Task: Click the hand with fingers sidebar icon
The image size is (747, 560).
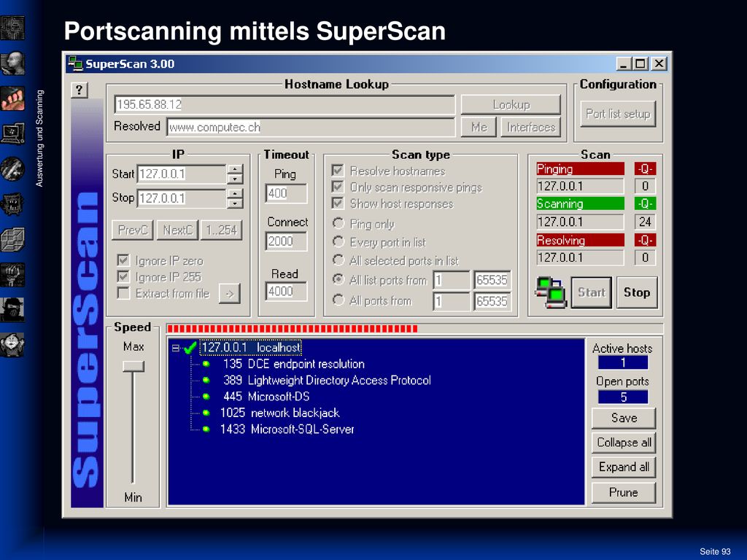Action: 12,98
